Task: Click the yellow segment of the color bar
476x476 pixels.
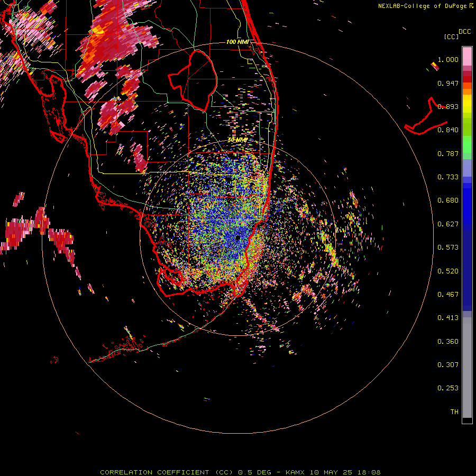Action: pos(467,104)
